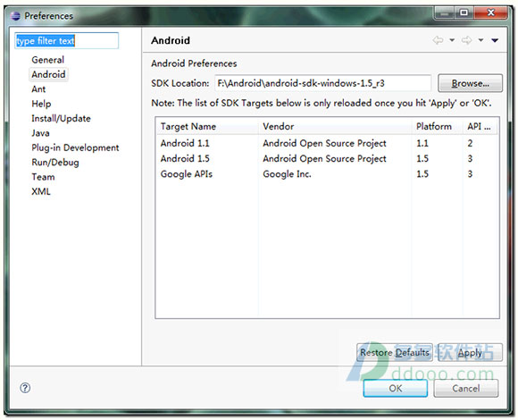
Task: Click platform 1.1 cell
Action: click(422, 143)
